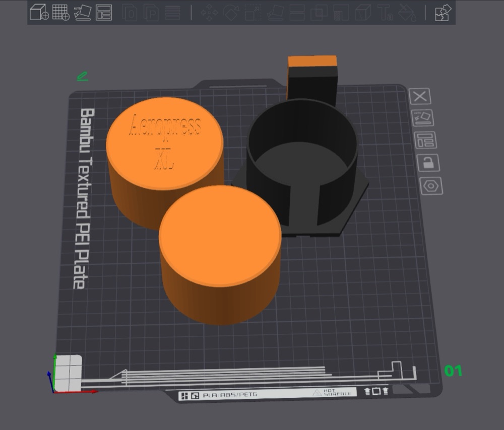
Task: Arrange all objects using top toolbar icon
Action: point(104,12)
